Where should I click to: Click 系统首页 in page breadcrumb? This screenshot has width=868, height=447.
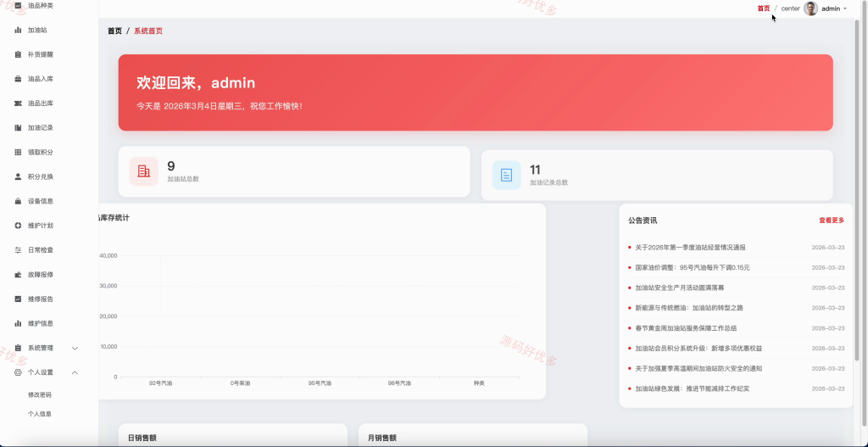(148, 31)
